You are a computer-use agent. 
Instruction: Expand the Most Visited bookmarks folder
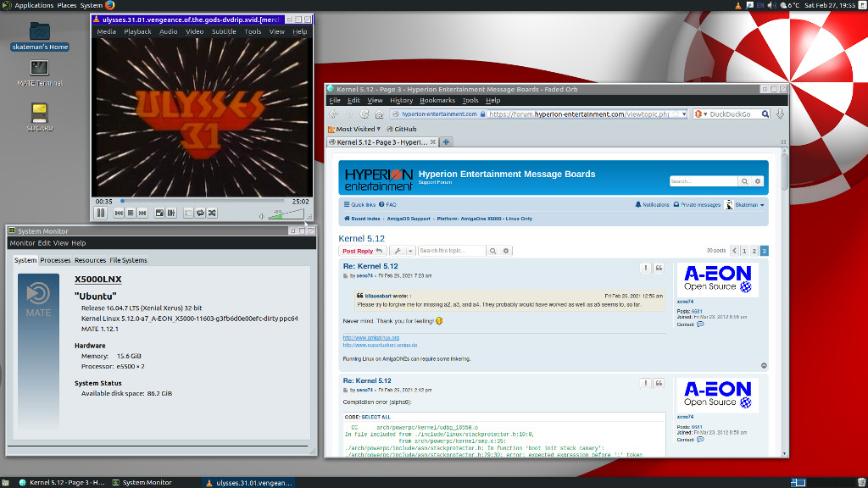pyautogui.click(x=354, y=129)
